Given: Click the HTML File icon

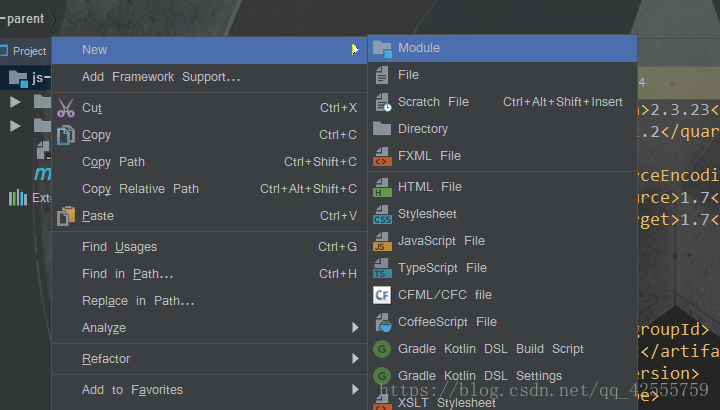Looking at the screenshot, I should (x=381, y=187).
